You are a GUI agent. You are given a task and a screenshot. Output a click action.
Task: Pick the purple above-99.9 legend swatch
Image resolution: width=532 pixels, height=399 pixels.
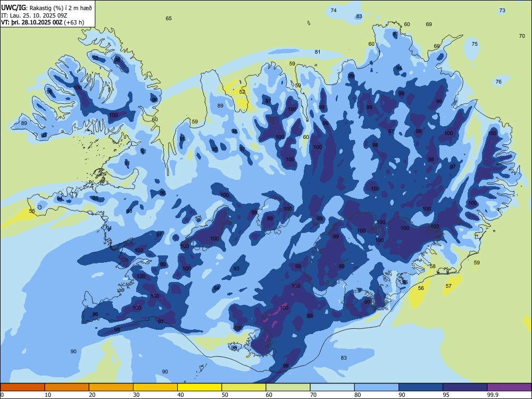pos(509,387)
